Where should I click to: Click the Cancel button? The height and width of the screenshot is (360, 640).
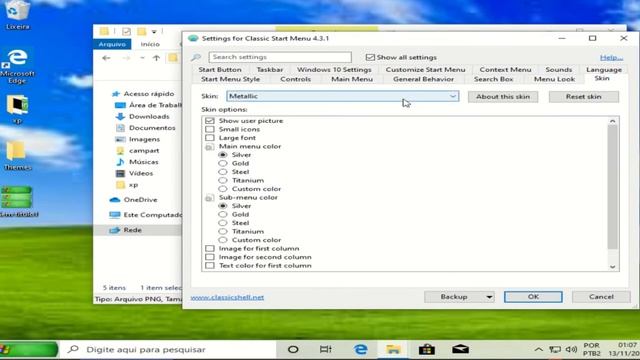[x=601, y=297]
